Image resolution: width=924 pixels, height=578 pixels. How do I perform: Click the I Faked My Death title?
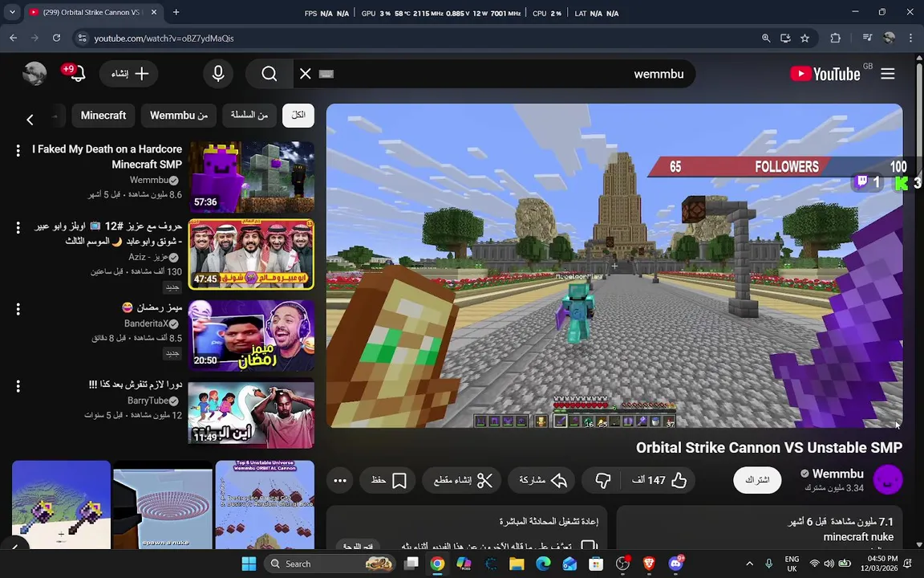[107, 157]
